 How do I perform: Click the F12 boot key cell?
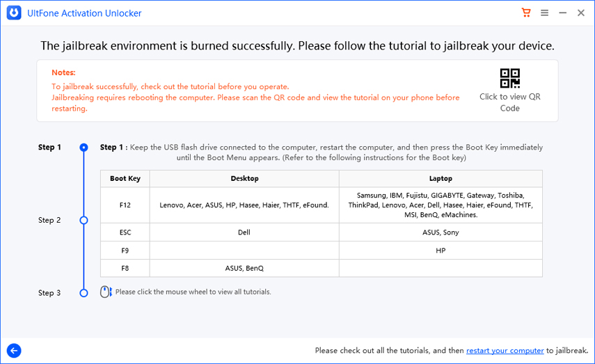click(125, 205)
